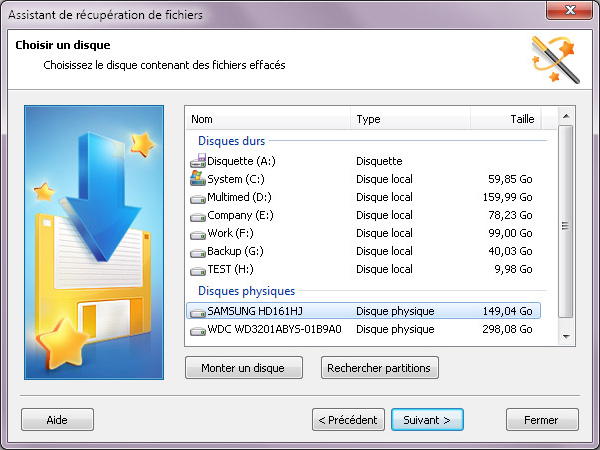This screenshot has height=450, width=600.
Task: Continue with the Suivant button
Action: [427, 420]
